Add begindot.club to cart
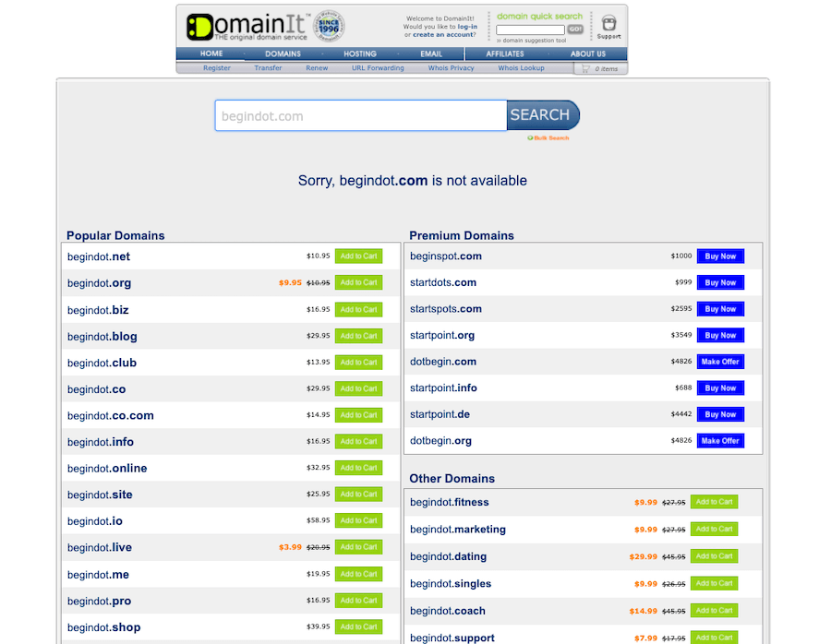This screenshot has width=831, height=644. tap(359, 363)
